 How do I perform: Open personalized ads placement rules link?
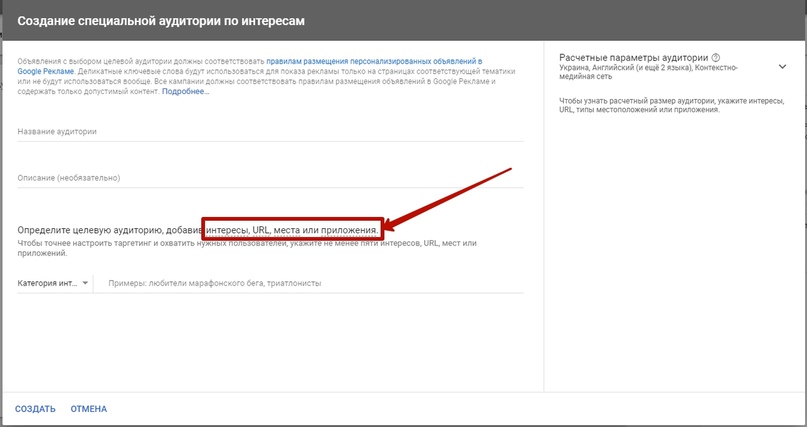tap(250, 66)
